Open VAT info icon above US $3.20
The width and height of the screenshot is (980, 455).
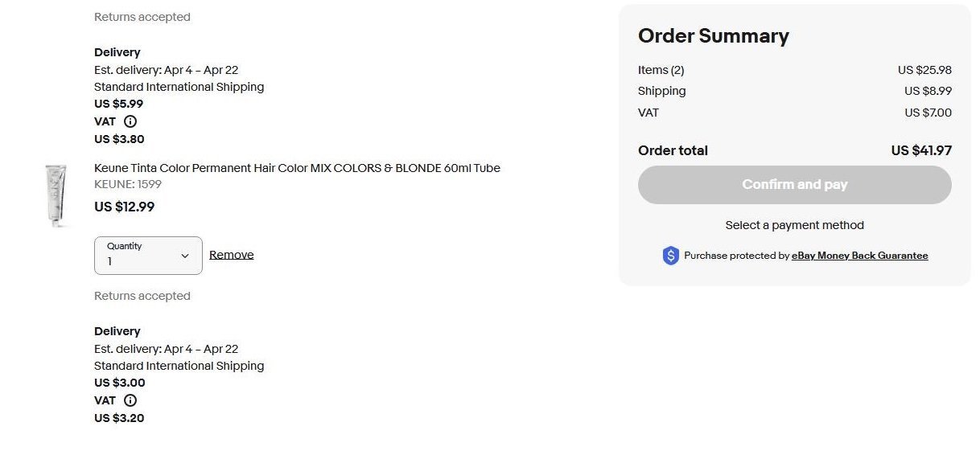(x=130, y=400)
